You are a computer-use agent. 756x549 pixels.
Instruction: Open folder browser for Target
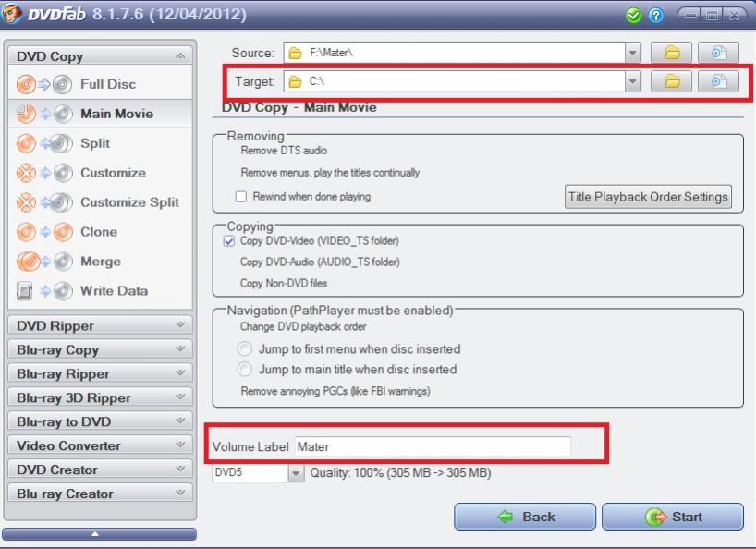point(672,81)
